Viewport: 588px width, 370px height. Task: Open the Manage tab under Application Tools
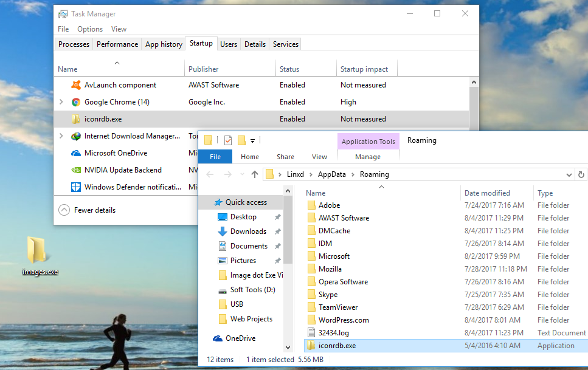tap(368, 157)
